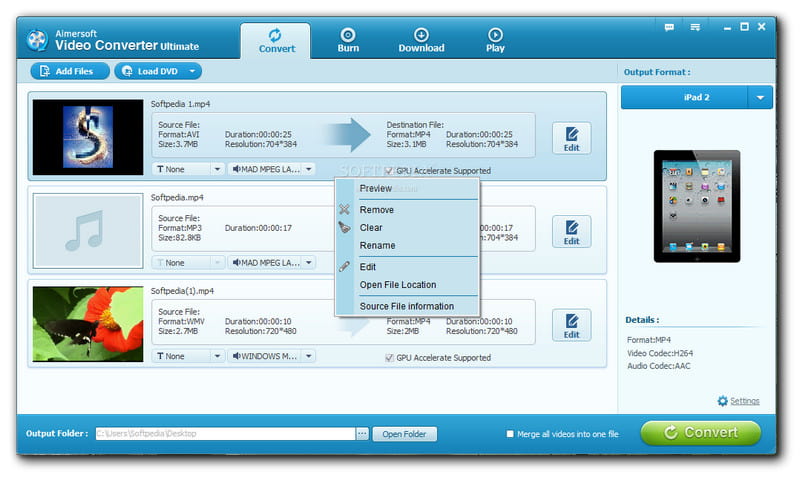Toggle GPU Accelerate for Softpedia 1.mp4
This screenshot has height=478, width=800.
point(389,171)
